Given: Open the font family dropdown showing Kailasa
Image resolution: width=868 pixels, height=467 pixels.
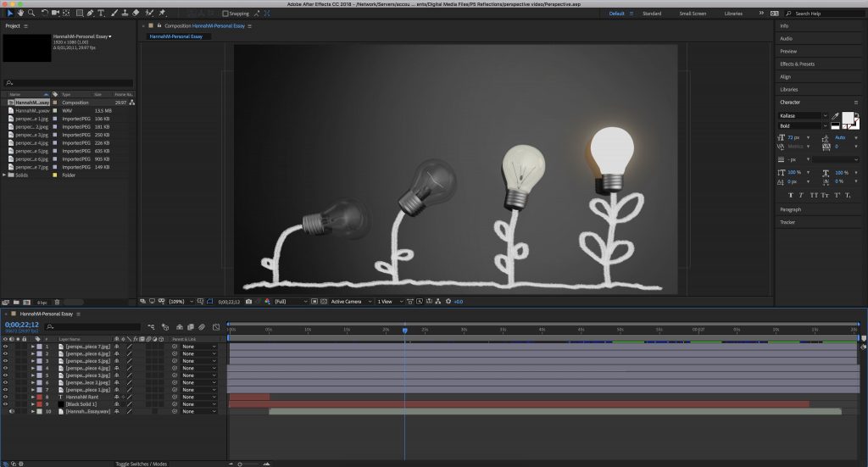Looking at the screenshot, I should pyautogui.click(x=803, y=115).
